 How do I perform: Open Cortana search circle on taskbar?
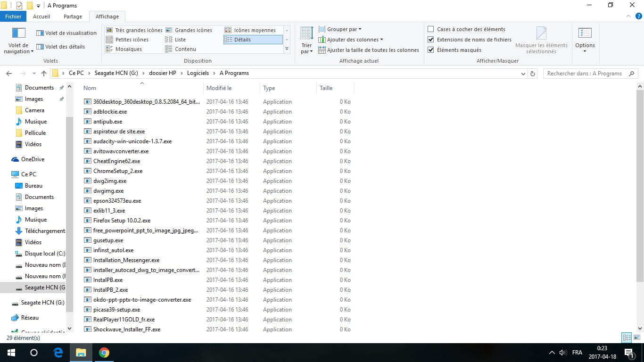34,353
